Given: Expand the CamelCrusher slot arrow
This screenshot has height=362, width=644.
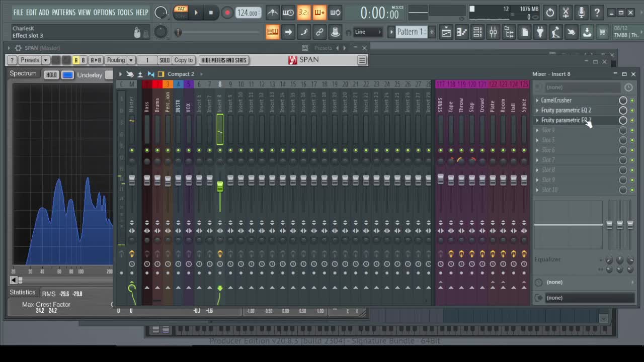Looking at the screenshot, I should pos(537,101).
